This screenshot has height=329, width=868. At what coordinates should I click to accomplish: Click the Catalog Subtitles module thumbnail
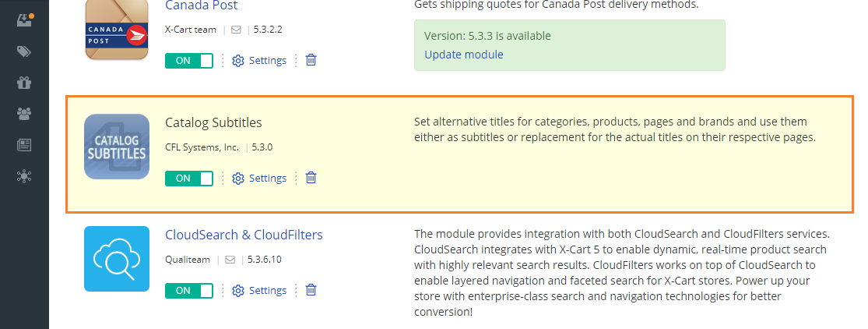point(117,147)
